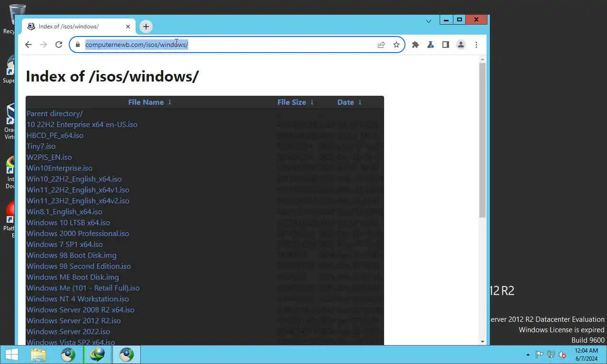View site info via the padlock icon
This screenshot has height=364, width=607.
(x=78, y=45)
